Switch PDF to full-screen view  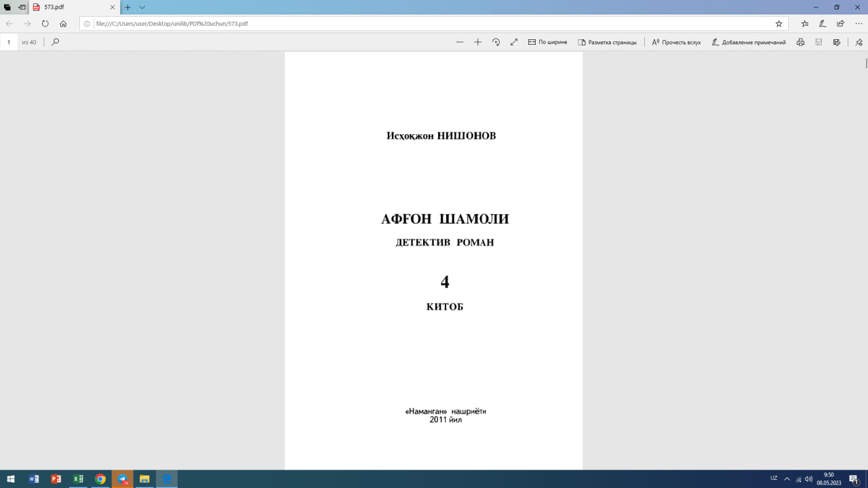(514, 42)
